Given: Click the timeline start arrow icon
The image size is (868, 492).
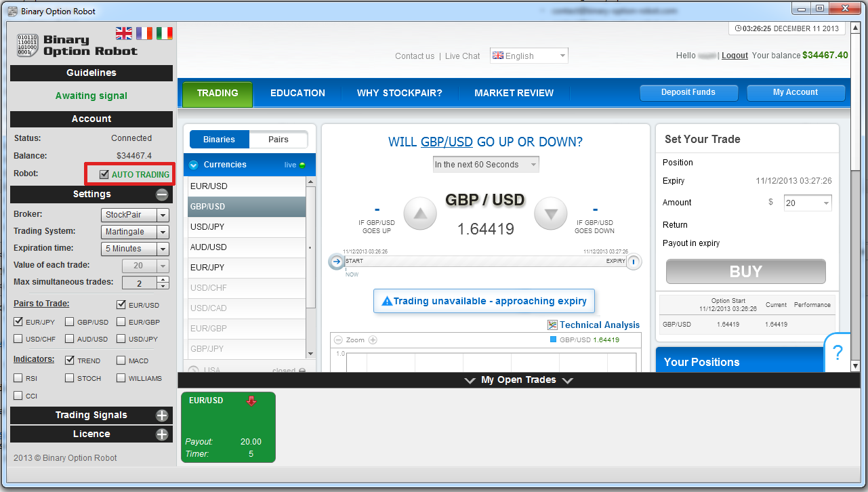Looking at the screenshot, I should click(x=336, y=262).
